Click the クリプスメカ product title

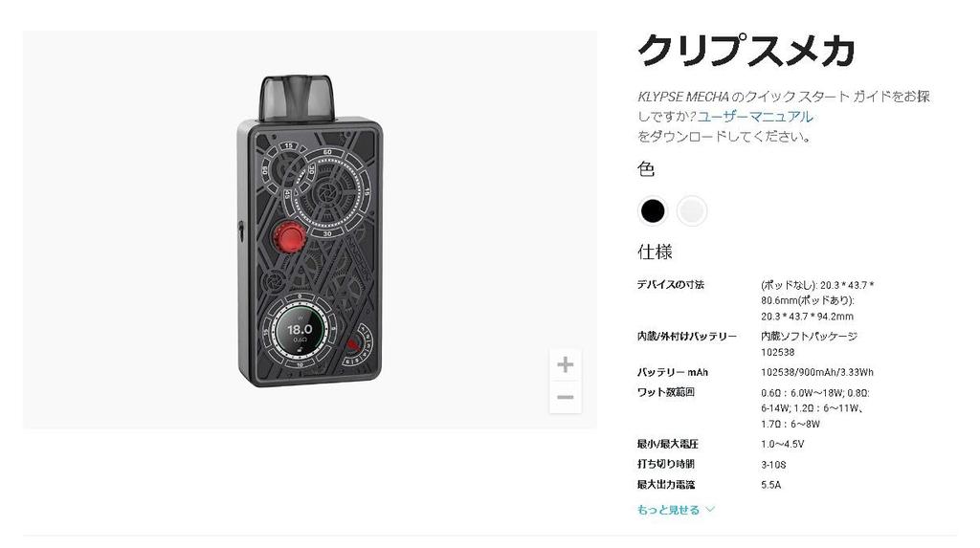746,51
